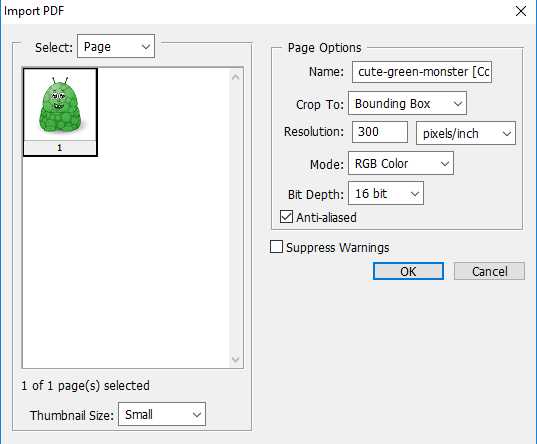Click the Cancel button
Image resolution: width=537 pixels, height=444 pixels.
click(x=489, y=271)
